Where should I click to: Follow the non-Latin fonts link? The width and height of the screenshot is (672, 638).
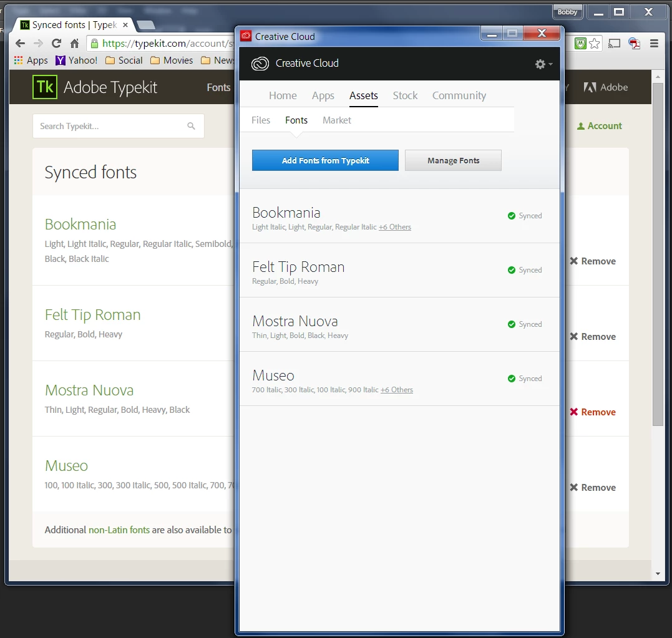pyautogui.click(x=119, y=530)
